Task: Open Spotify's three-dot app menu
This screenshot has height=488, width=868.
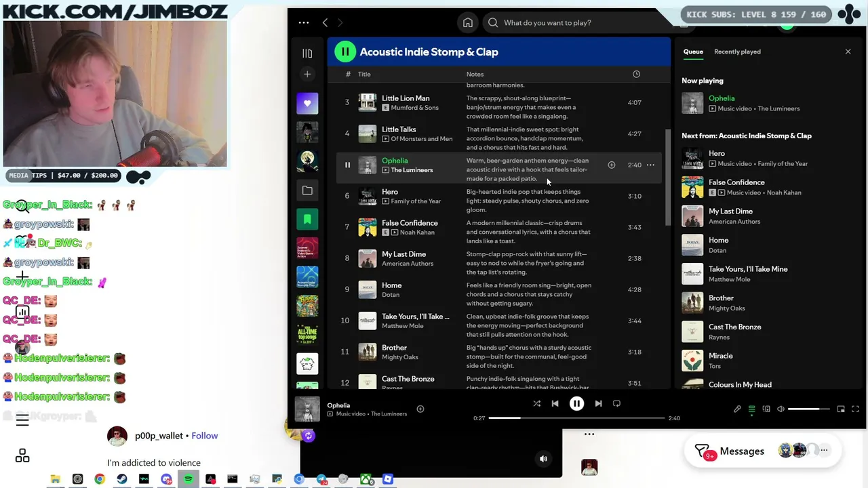Action: point(303,22)
